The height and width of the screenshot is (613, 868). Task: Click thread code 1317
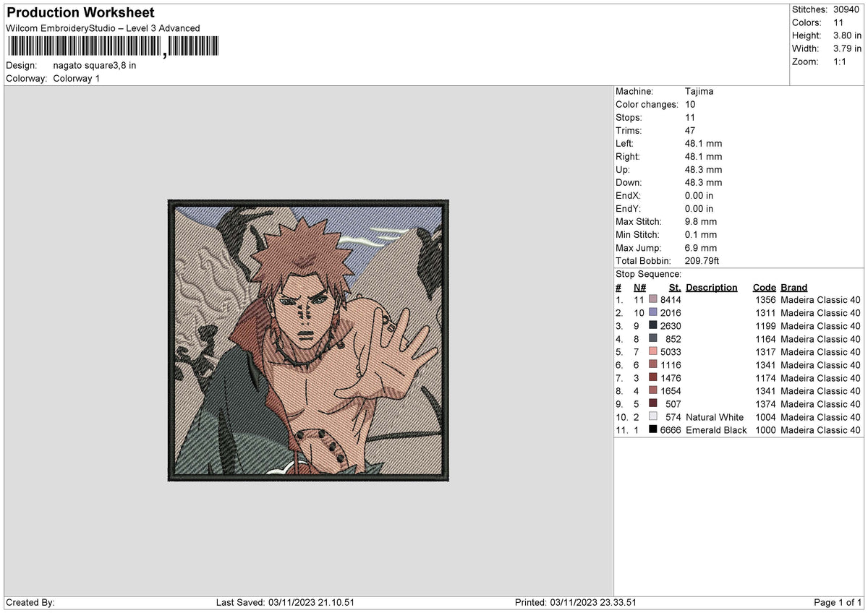[x=764, y=352]
